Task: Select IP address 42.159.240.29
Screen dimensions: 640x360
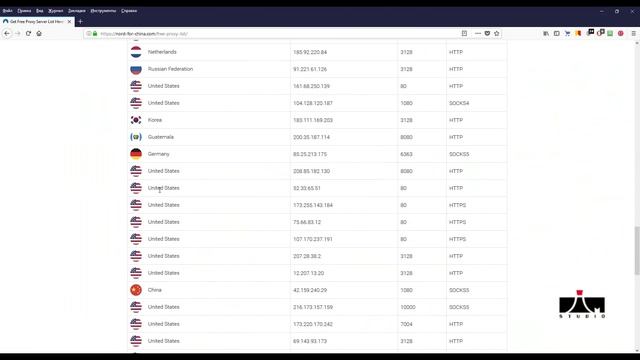Action: coord(310,290)
